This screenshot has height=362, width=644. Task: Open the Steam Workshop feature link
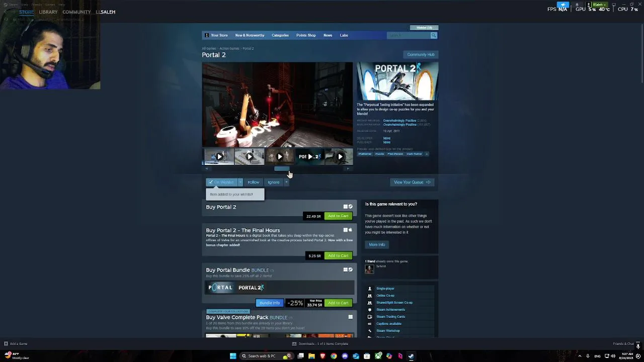pos(388,331)
